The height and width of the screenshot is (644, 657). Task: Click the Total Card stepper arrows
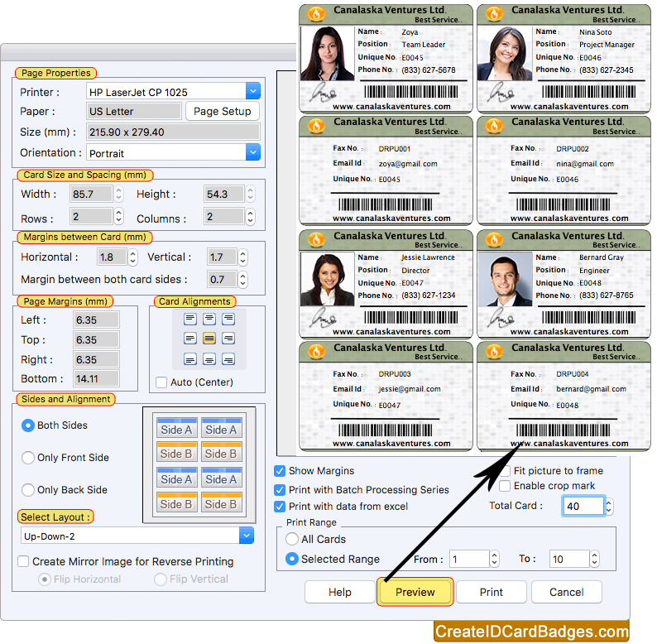(x=610, y=506)
